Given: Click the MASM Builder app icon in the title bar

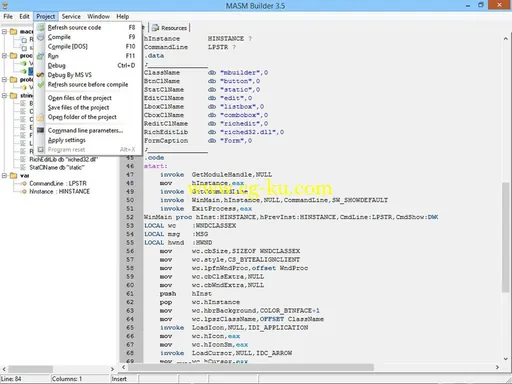Looking at the screenshot, I should [x=5, y=5].
